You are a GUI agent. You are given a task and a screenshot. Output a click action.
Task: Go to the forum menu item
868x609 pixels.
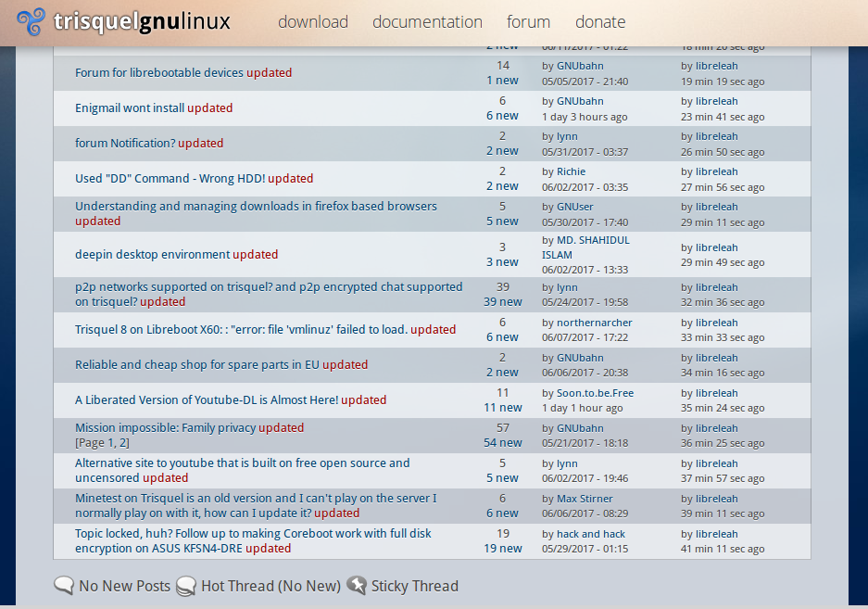coord(528,21)
